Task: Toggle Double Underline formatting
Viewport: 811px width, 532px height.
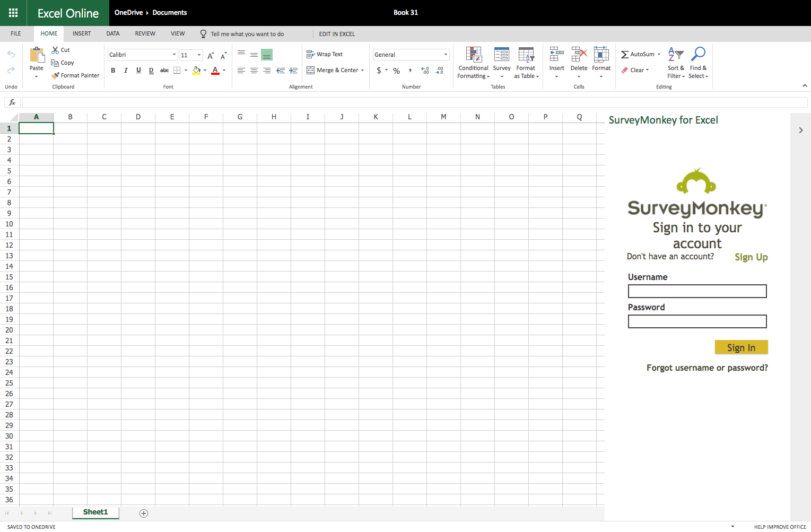Action: click(x=151, y=71)
